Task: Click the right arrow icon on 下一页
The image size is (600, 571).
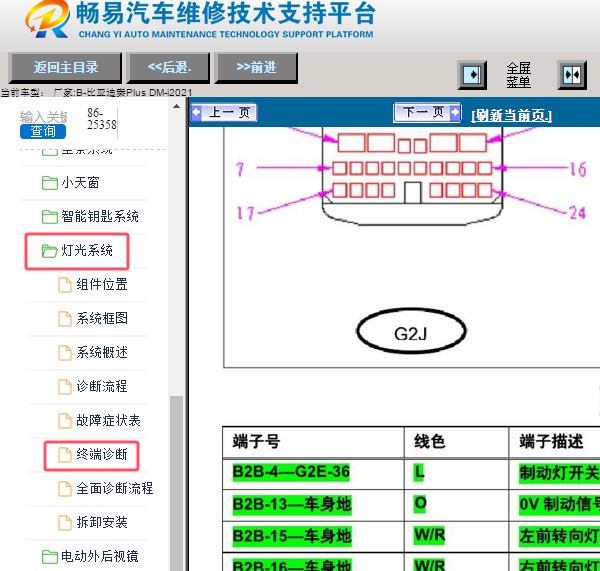Action: (454, 112)
